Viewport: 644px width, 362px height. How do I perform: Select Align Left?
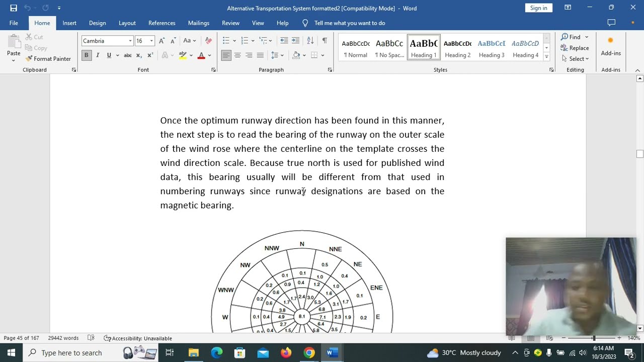click(226, 55)
